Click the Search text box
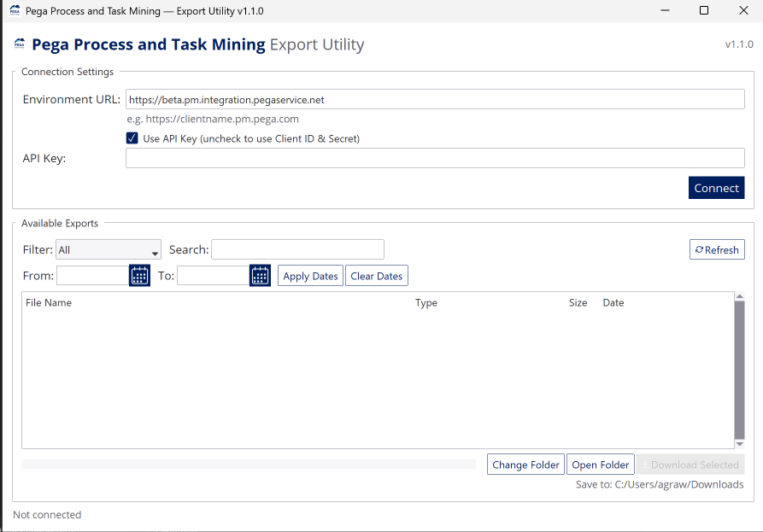 coord(298,249)
